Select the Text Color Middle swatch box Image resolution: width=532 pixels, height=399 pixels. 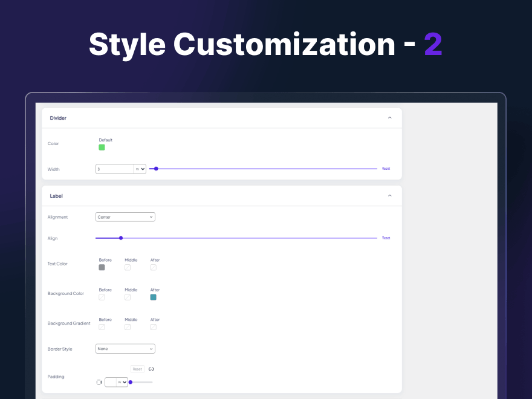pyautogui.click(x=128, y=267)
